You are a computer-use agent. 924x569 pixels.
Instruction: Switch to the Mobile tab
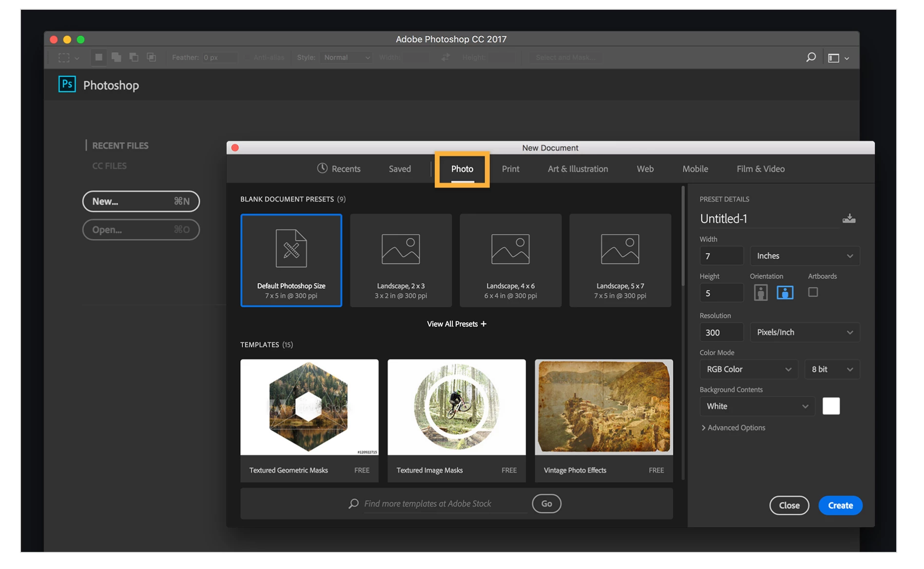pyautogui.click(x=695, y=169)
